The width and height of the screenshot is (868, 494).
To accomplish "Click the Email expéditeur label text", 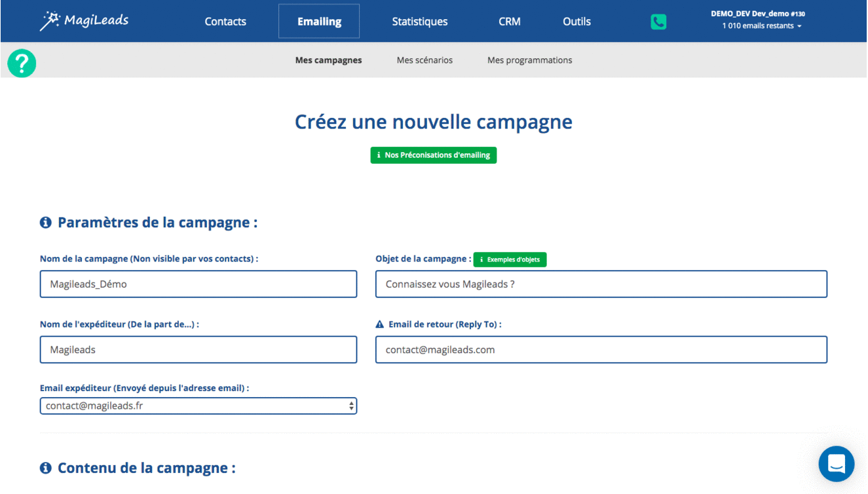I will 145,389.
